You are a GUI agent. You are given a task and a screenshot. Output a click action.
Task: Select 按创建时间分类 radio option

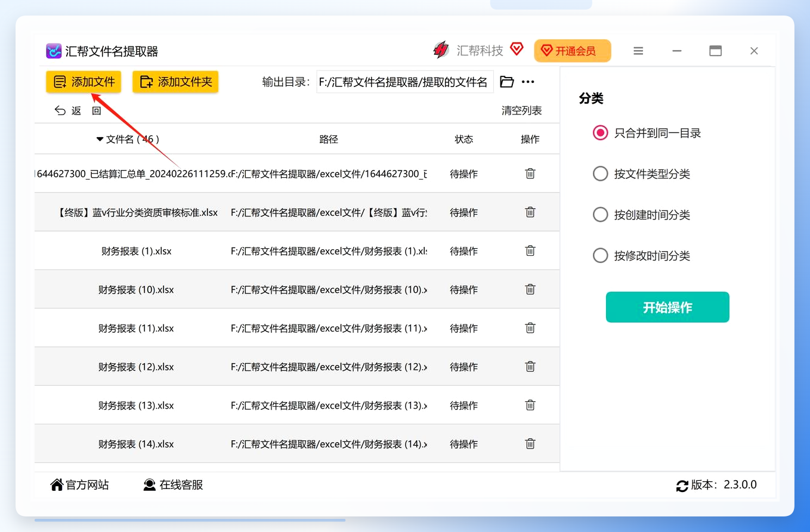pyautogui.click(x=600, y=215)
